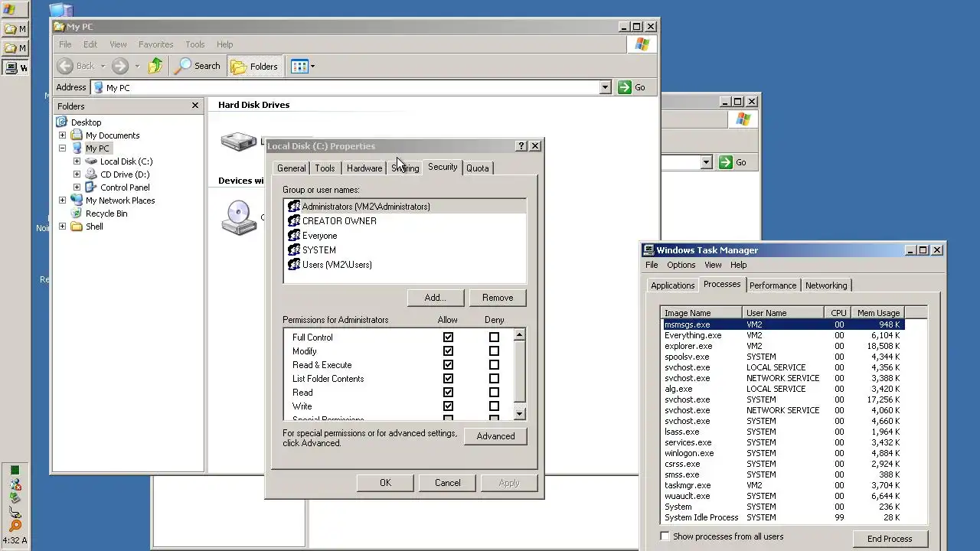Click the CD drive icon in content pane
The width and height of the screenshot is (980, 551).
238,217
